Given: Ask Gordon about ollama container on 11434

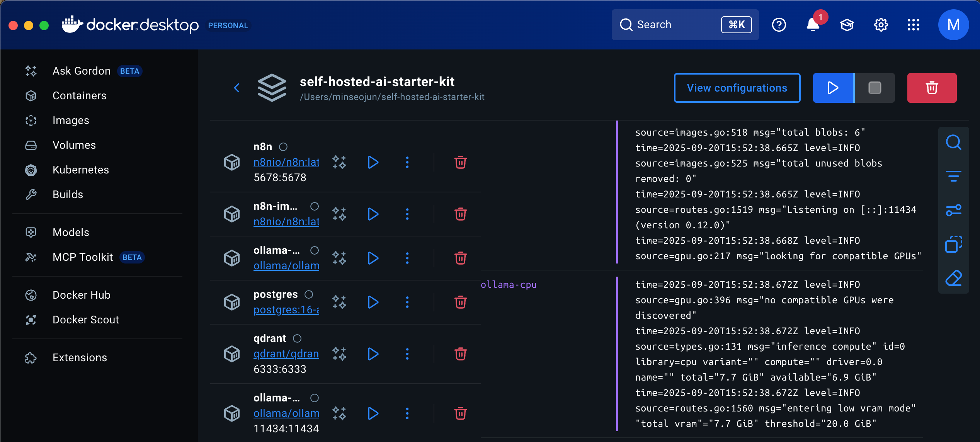Looking at the screenshot, I should tap(339, 413).
